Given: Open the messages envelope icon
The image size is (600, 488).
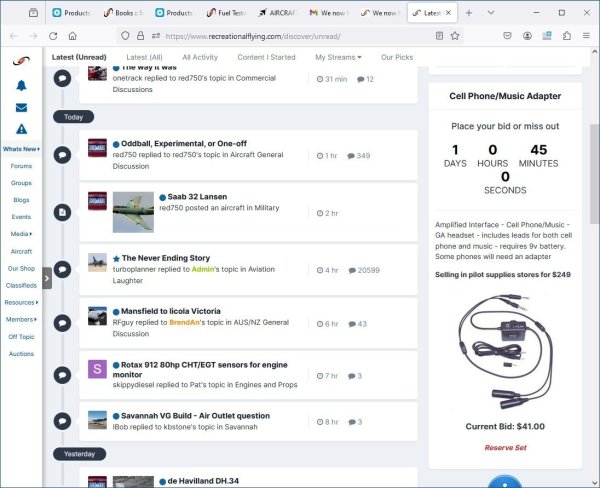Looking at the screenshot, I should point(21,107).
